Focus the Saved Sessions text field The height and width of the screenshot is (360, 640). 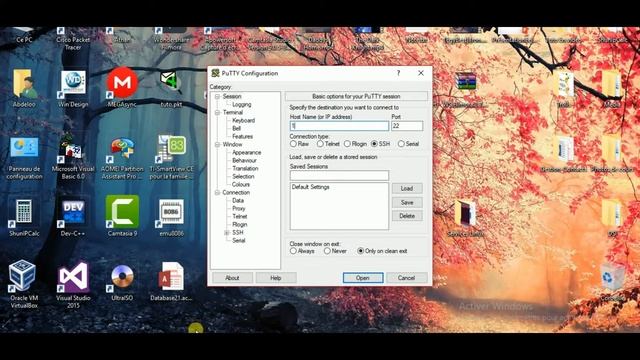339,176
